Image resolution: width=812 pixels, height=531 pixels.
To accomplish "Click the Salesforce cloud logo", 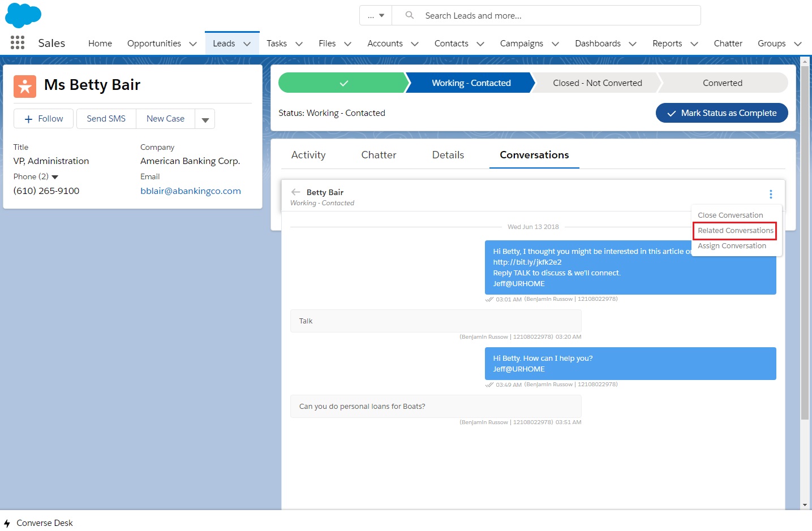I will 23,15.
